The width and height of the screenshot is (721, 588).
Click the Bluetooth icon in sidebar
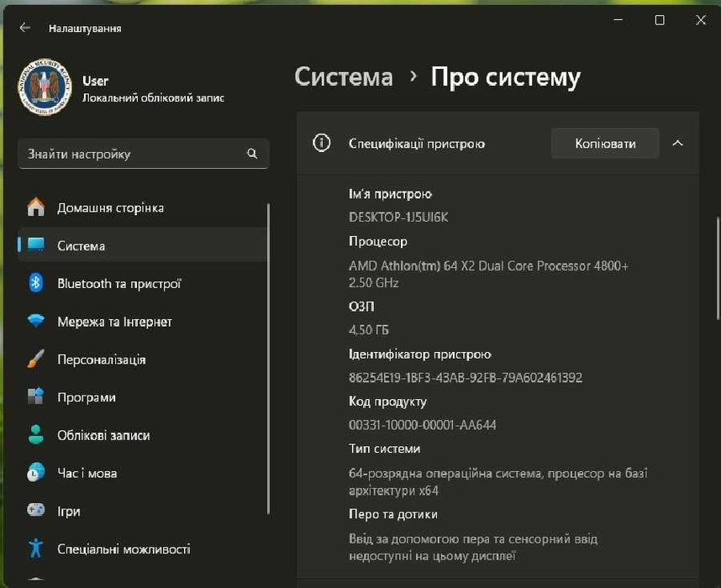pos(36,283)
